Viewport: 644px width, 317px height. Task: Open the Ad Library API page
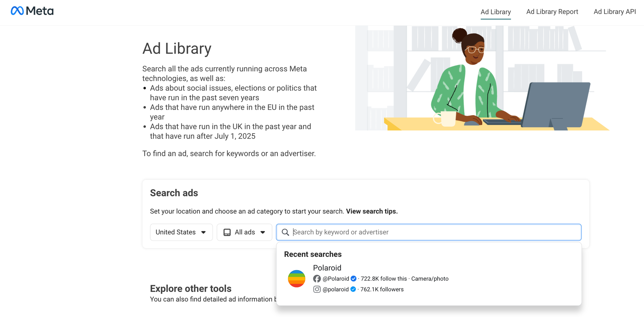(x=614, y=12)
